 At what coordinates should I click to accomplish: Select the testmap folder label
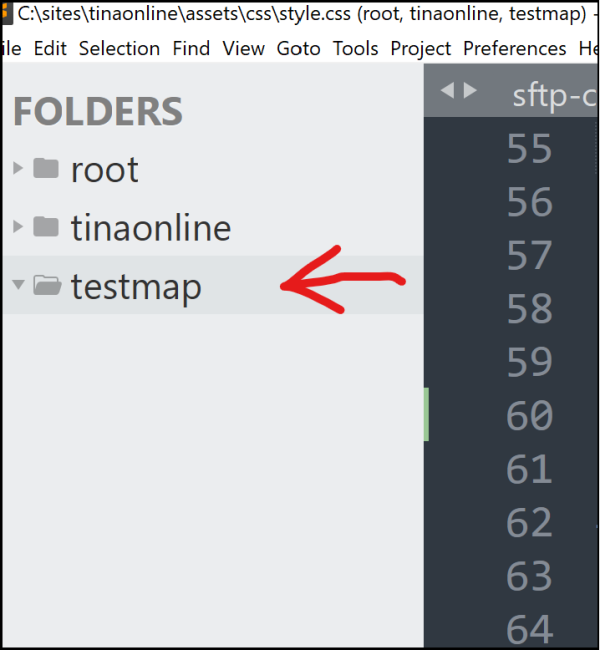[x=136, y=287]
